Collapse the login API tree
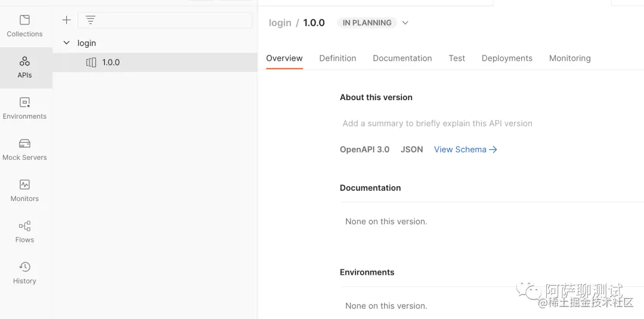Screen dimensions: 644x319 coord(67,43)
